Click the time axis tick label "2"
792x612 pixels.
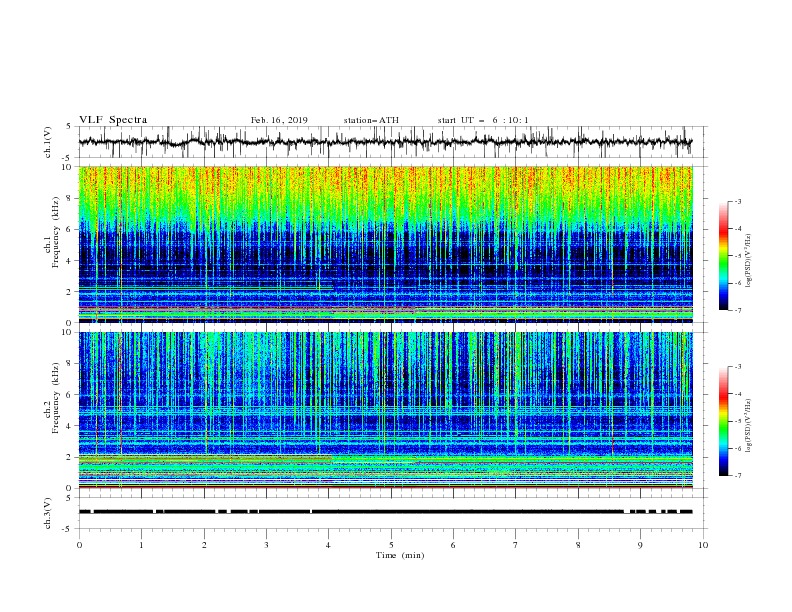(204, 545)
